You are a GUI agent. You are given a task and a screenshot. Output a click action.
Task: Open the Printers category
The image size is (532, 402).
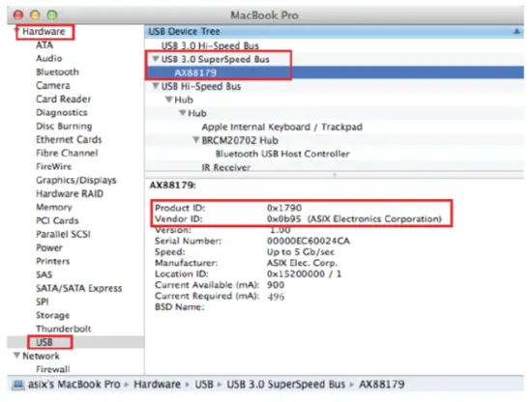(53, 261)
